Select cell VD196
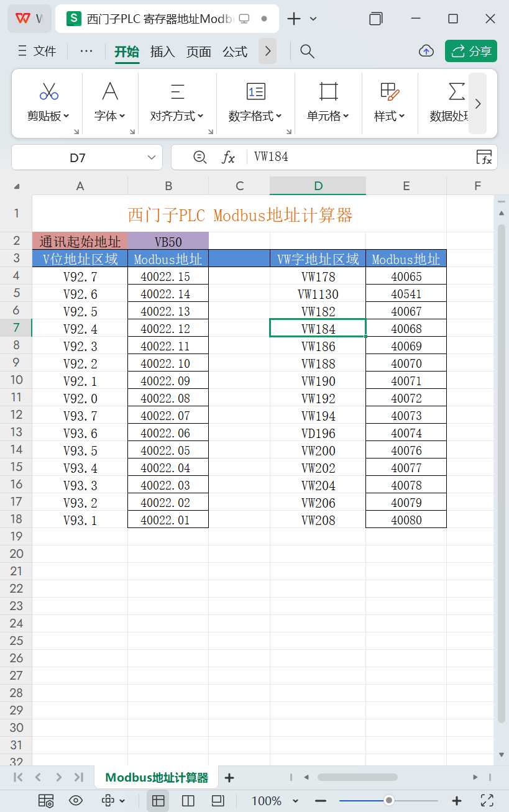This screenshot has width=509, height=812. [318, 432]
